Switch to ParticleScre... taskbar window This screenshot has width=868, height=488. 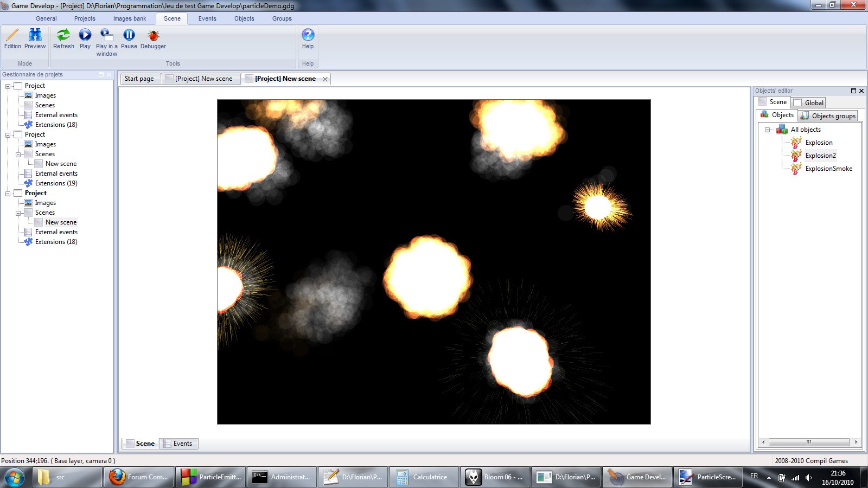709,477
